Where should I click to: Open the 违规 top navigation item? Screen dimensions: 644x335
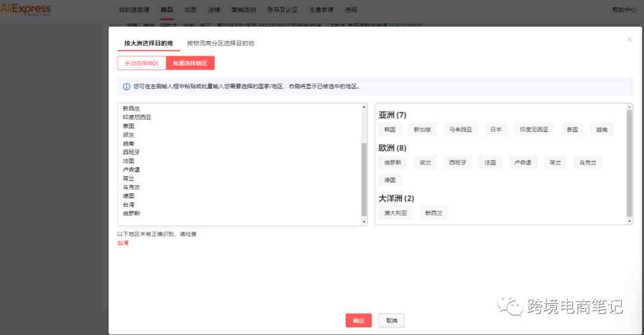[351, 10]
